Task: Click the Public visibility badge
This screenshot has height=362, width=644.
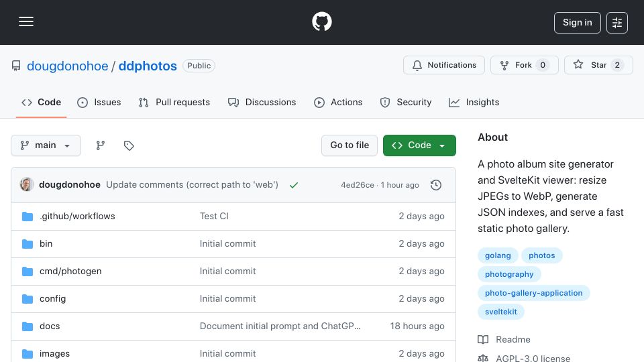Action: pos(199,66)
